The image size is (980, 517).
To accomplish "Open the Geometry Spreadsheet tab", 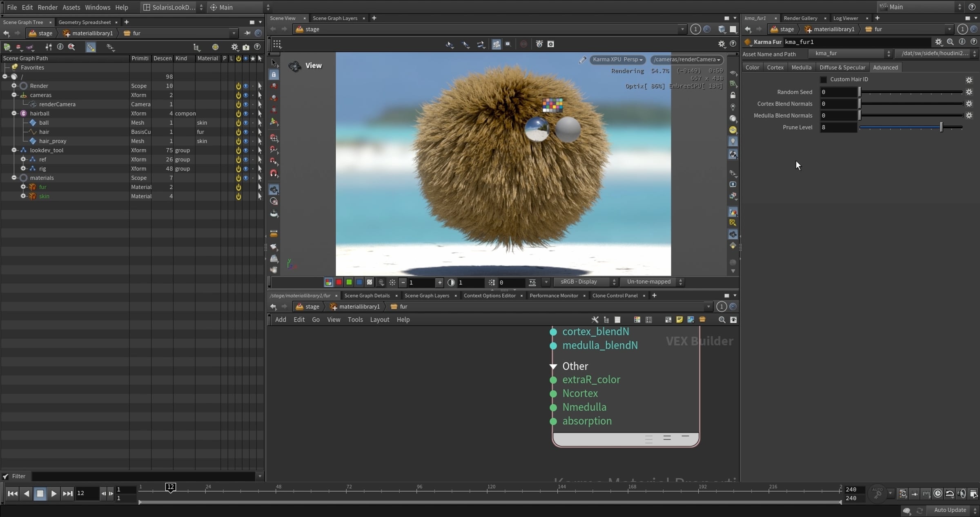I will click(85, 22).
